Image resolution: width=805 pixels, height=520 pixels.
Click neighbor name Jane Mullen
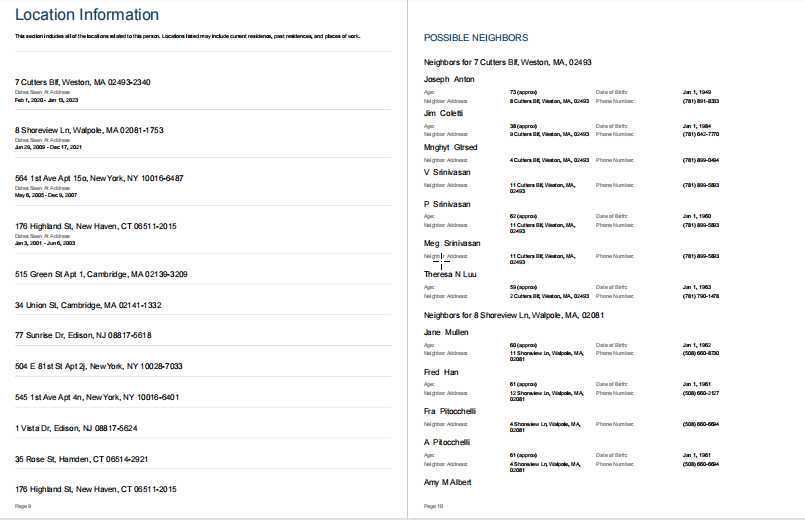point(446,333)
